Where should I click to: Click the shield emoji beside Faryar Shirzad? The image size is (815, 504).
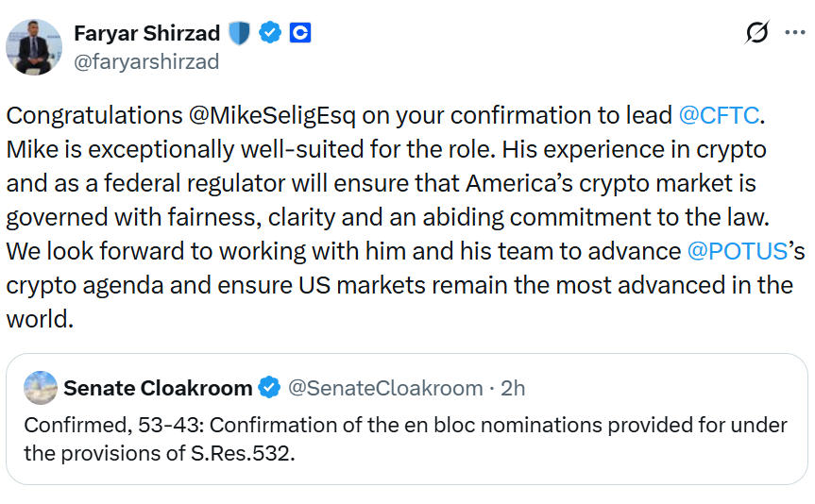(238, 33)
